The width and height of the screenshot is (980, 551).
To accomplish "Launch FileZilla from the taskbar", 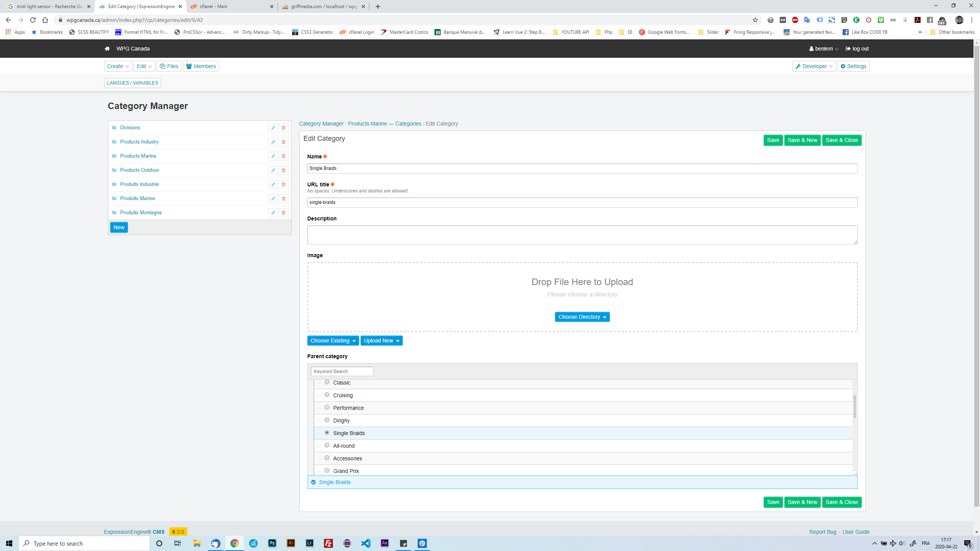I will (328, 543).
